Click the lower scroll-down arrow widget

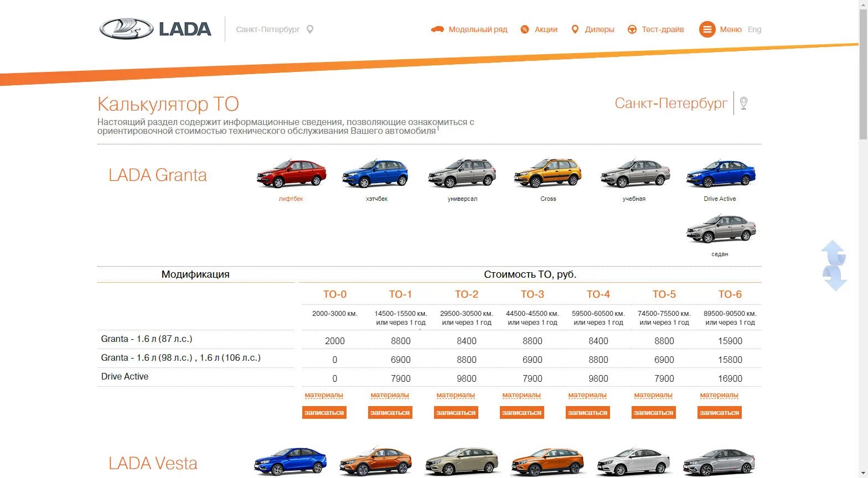[835, 278]
